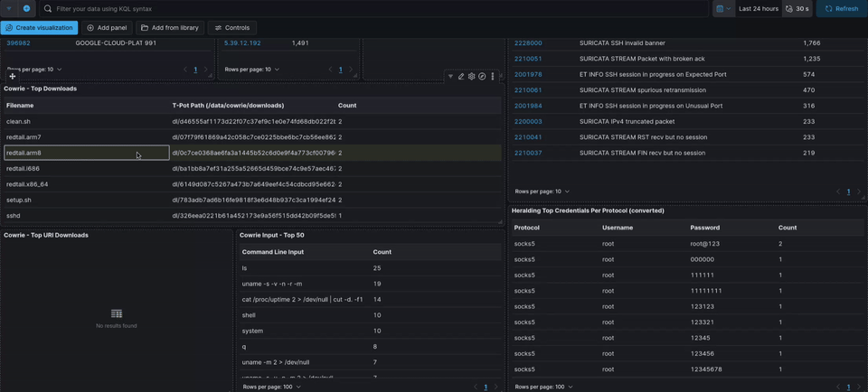Click the compass explore icon on panel
Screen dimensions: 868x392
tap(482, 77)
